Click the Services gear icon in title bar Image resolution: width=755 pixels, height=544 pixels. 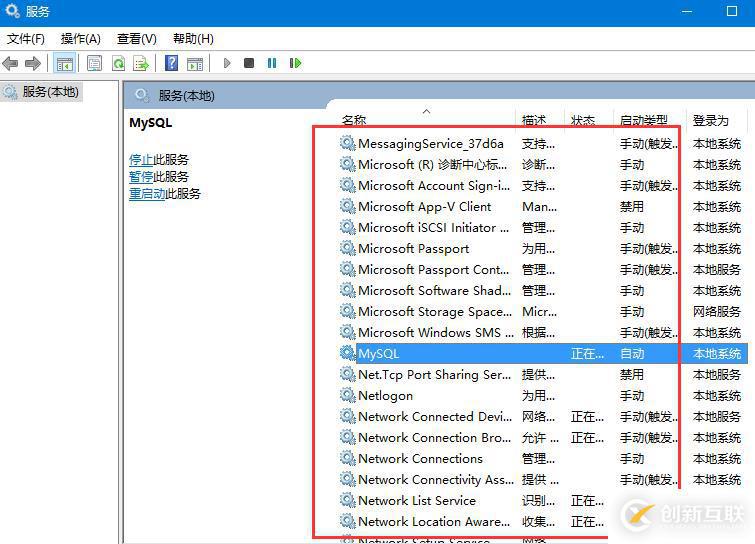click(x=12, y=10)
